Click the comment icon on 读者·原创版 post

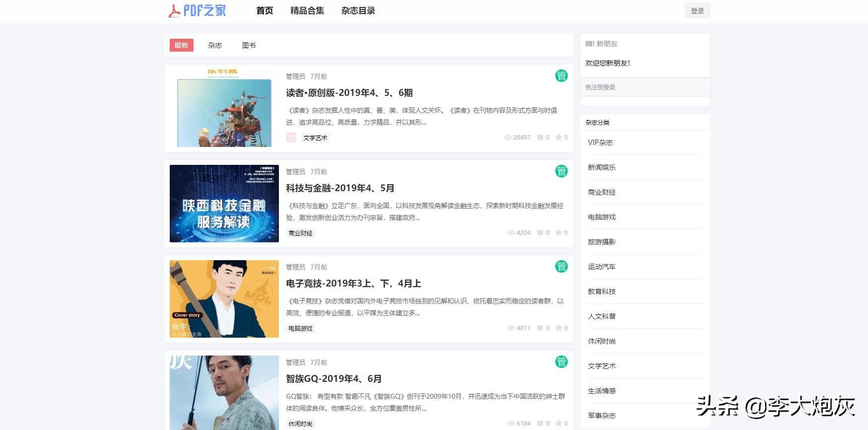point(540,138)
